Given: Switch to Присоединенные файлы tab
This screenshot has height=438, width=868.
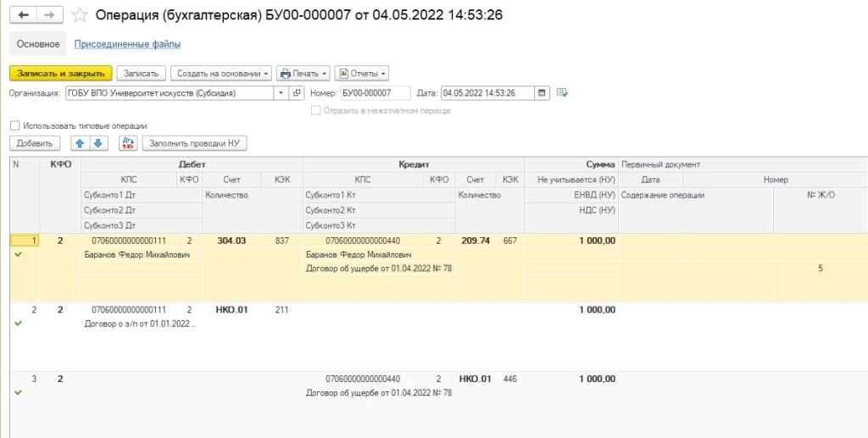Looking at the screenshot, I should tap(127, 44).
